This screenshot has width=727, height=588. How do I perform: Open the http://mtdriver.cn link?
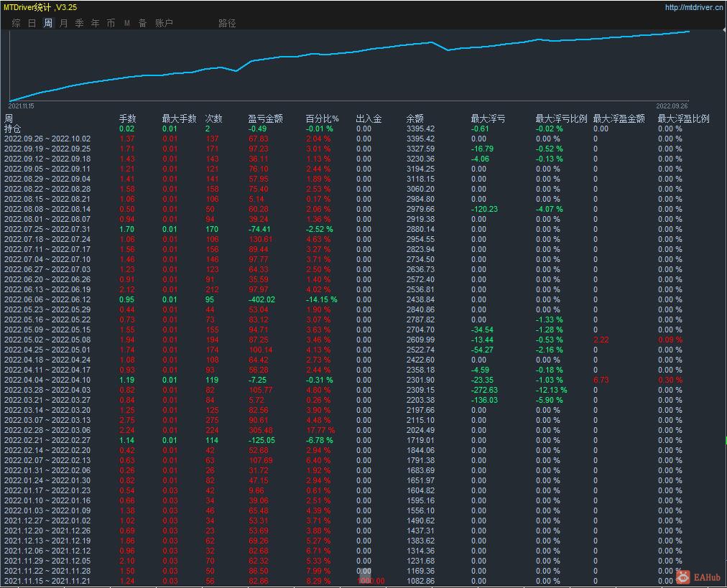693,7
